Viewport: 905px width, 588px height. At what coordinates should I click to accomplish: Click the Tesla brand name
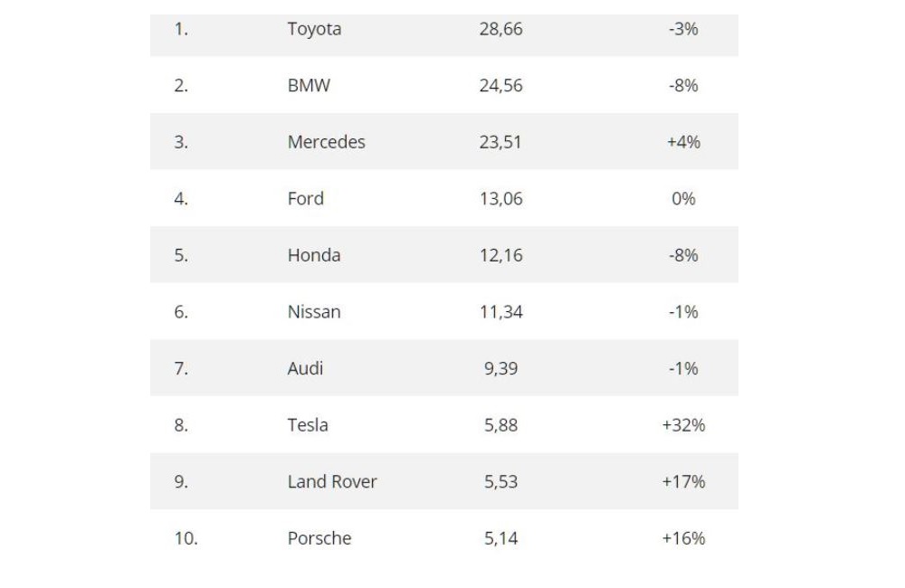tap(308, 425)
